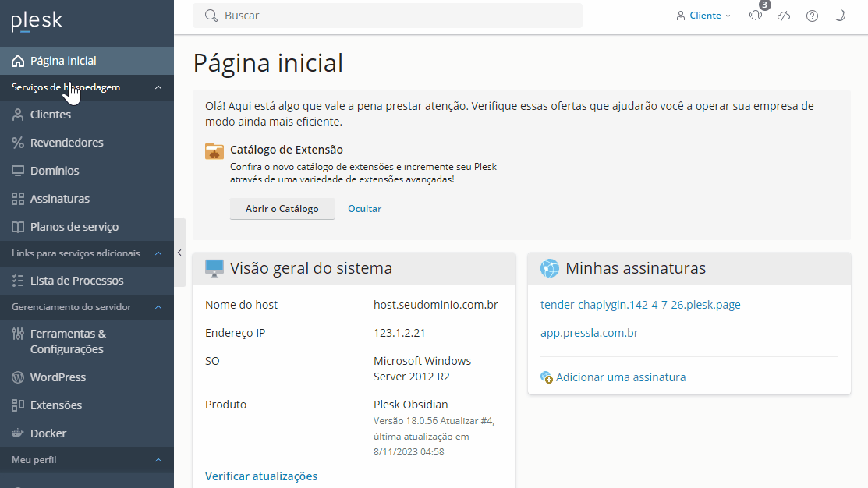Open the Cliente account dropdown

pyautogui.click(x=703, y=16)
